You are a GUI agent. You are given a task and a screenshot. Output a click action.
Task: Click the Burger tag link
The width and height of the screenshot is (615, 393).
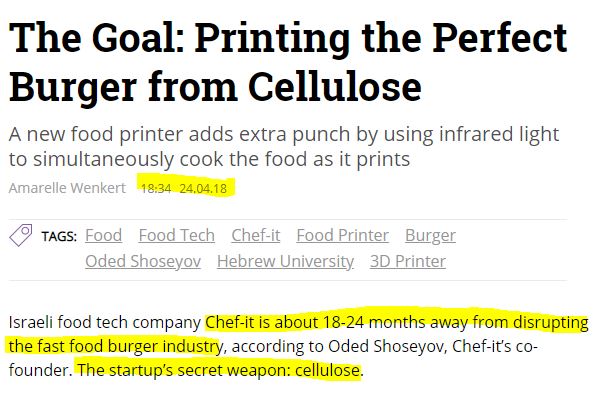430,236
